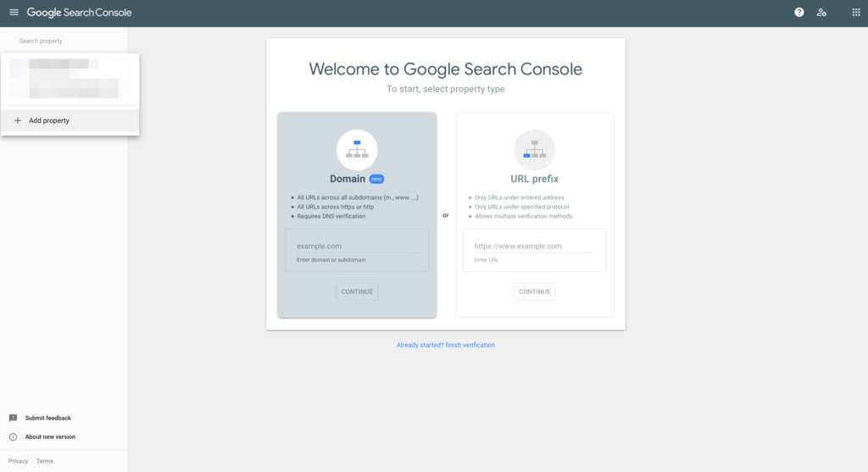868x472 pixels.
Task: Click 'Only URLs under specified protocol' text
Action: tap(521, 207)
